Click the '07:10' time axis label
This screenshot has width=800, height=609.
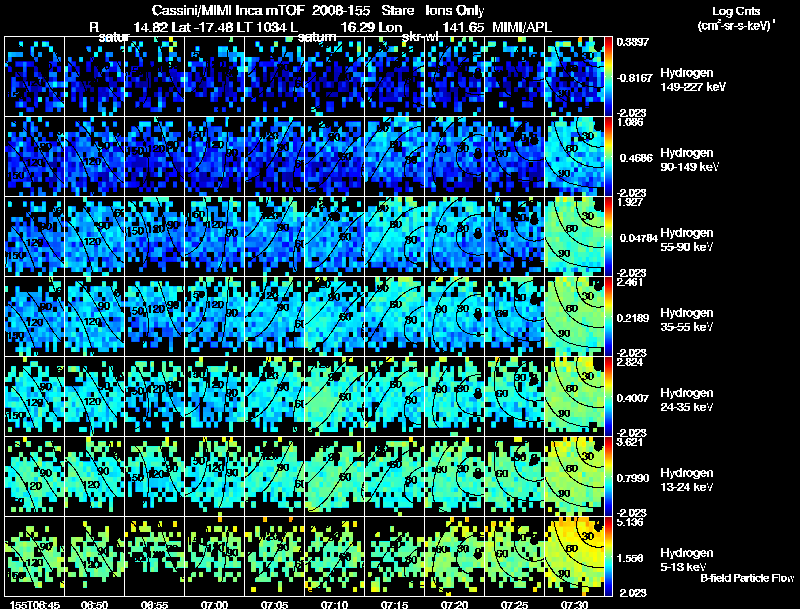(335, 605)
